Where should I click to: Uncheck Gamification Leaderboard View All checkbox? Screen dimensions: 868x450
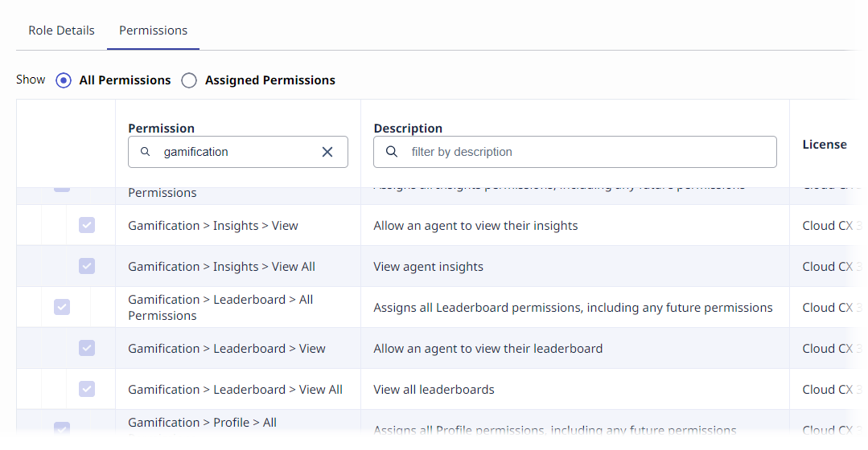point(87,390)
